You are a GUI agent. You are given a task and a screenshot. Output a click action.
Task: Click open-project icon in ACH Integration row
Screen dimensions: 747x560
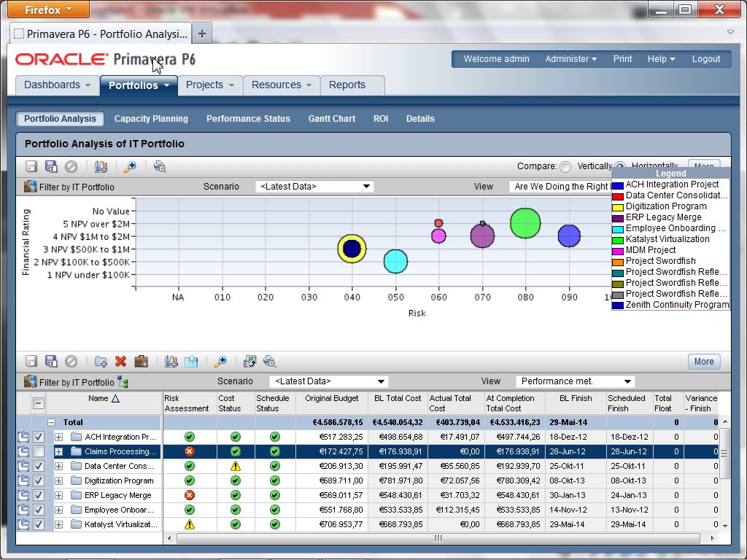pos(23,437)
